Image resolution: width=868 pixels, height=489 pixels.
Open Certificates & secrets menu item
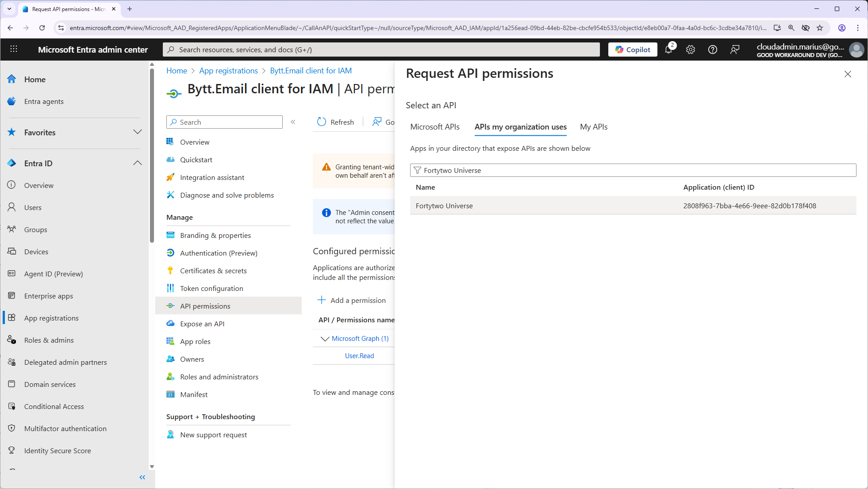click(x=213, y=271)
